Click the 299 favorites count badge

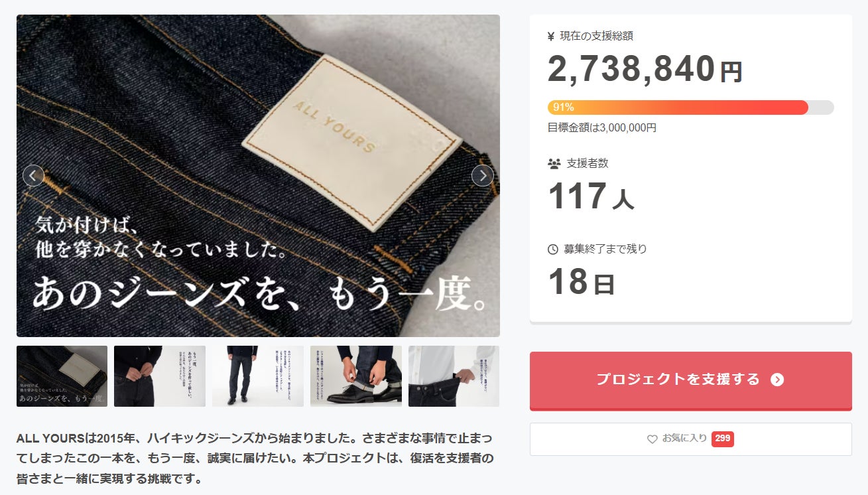click(723, 439)
